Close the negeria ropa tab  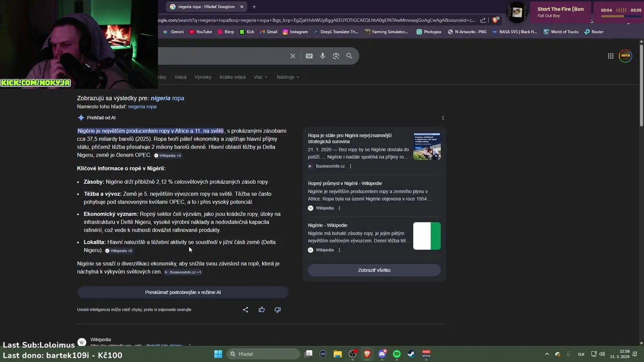[242, 7]
